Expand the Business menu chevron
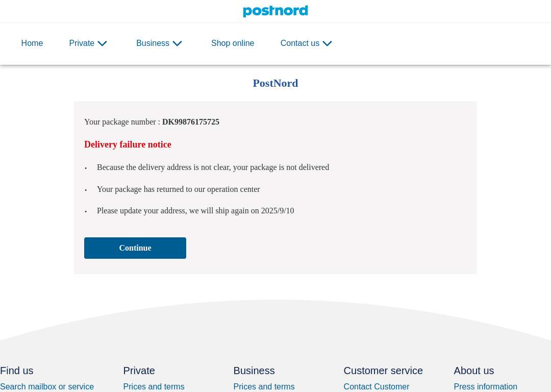Screen dimensions: 551x392 [x=178, y=43]
